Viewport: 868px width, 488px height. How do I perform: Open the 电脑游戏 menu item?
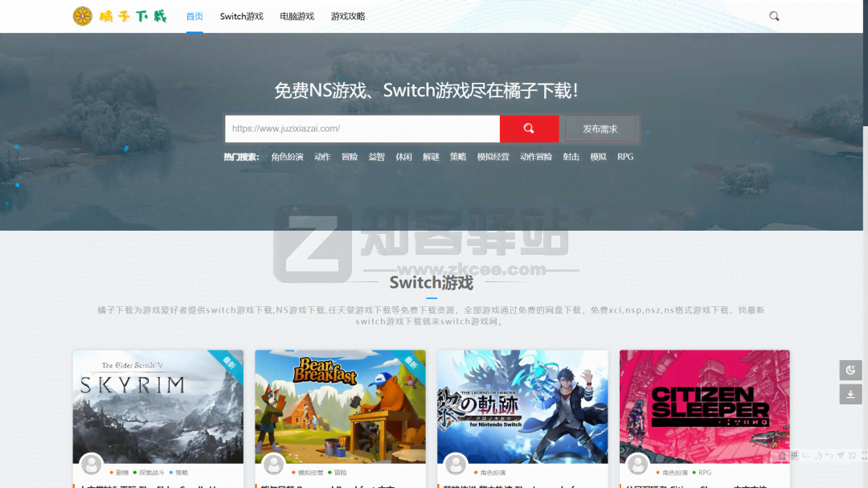click(x=296, y=15)
